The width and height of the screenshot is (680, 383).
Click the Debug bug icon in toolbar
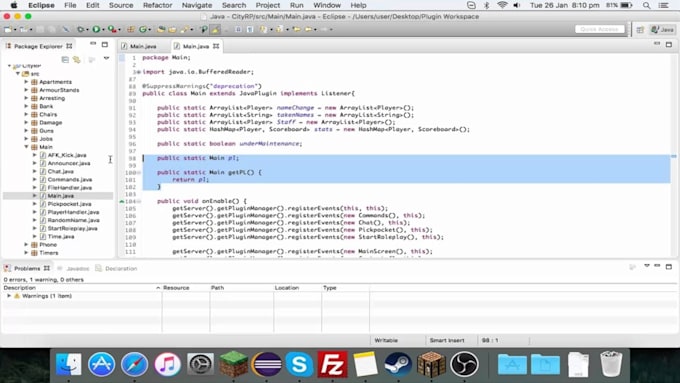(80, 29)
